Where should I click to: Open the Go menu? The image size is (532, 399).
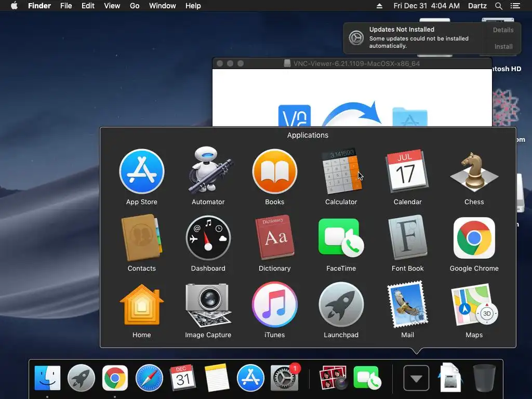[x=135, y=6]
